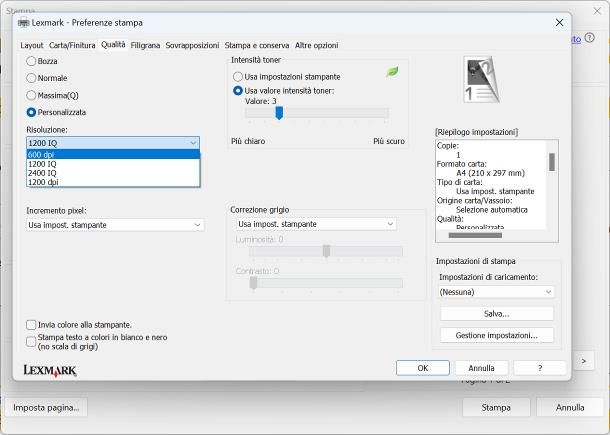This screenshot has height=435, width=610.
Task: Close the Preferenze stampa dialog
Action: click(559, 23)
